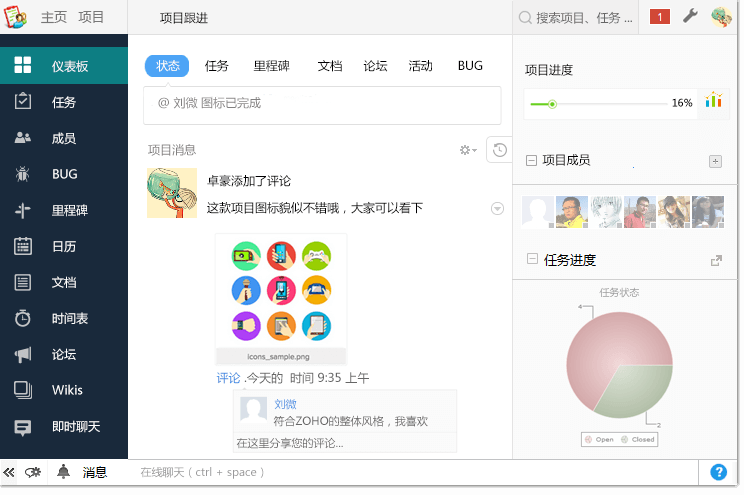Open the 项目跟进 project title

[x=184, y=18]
